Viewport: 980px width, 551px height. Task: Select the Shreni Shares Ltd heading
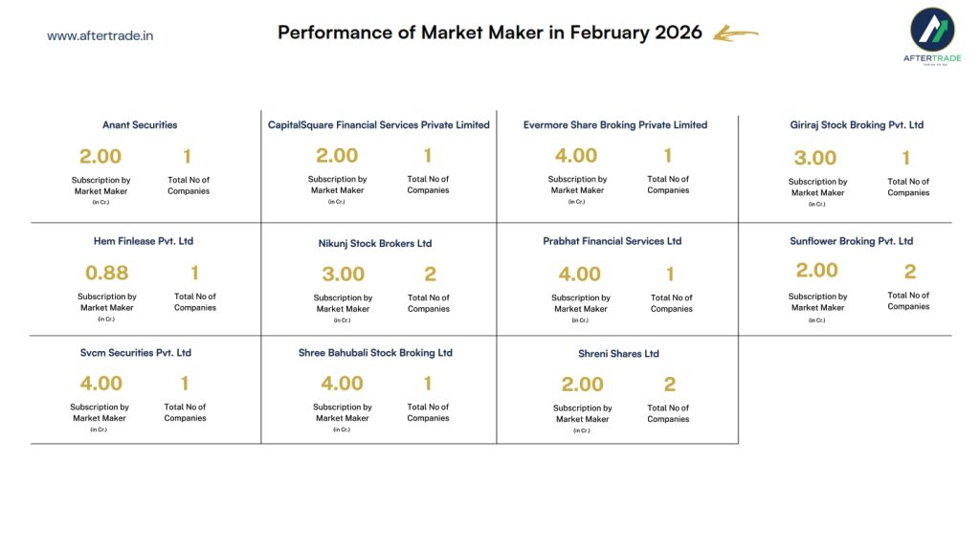[x=618, y=354]
